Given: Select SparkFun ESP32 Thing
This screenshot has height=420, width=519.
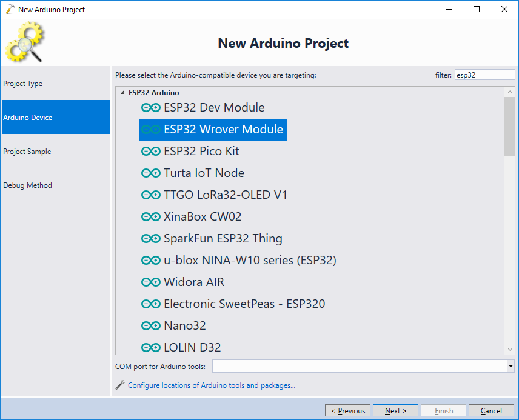Looking at the screenshot, I should (x=223, y=239).
